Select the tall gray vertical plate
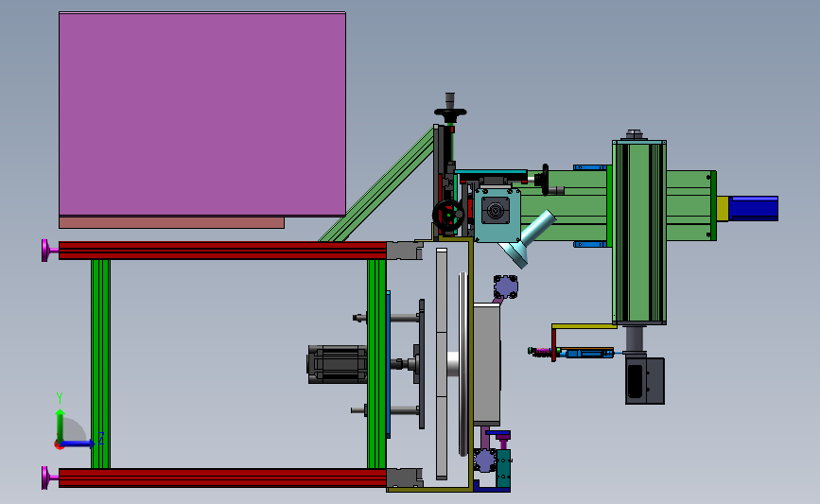This screenshot has height=504, width=820. point(442,364)
